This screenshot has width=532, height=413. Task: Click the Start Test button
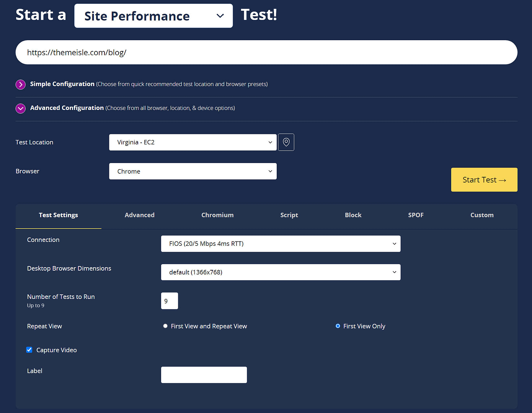[484, 180]
